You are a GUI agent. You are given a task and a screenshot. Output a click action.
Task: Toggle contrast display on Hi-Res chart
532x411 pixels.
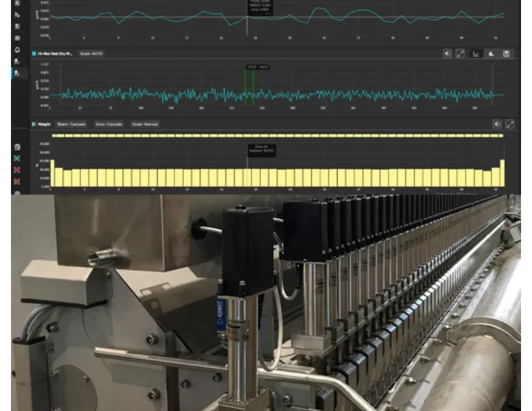(x=447, y=54)
